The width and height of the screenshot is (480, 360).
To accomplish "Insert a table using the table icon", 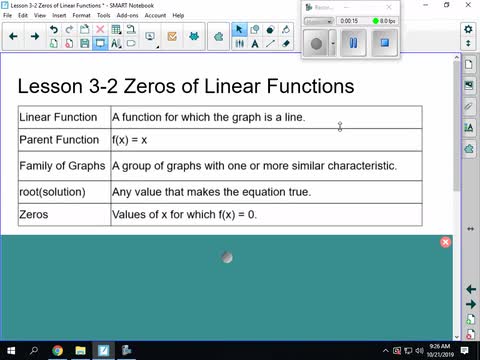I will point(116,30).
